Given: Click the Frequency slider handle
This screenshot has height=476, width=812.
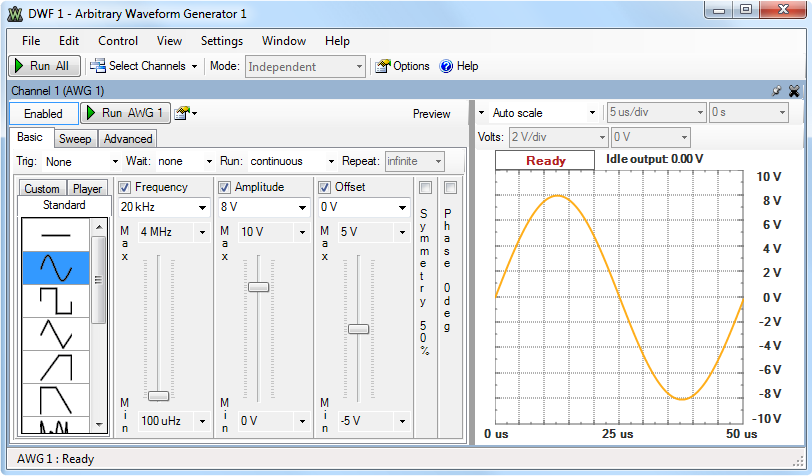Looking at the screenshot, I should click(158, 396).
